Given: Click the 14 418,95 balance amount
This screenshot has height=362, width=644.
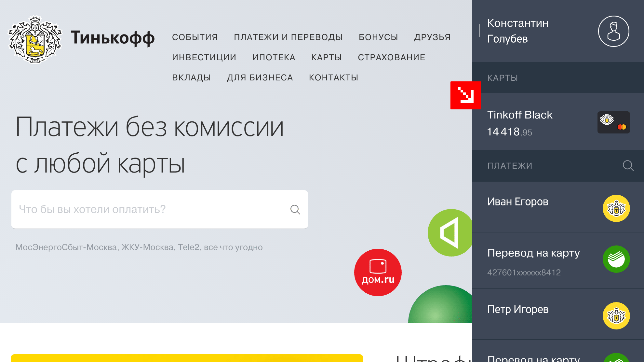Looking at the screenshot, I should point(510,132).
